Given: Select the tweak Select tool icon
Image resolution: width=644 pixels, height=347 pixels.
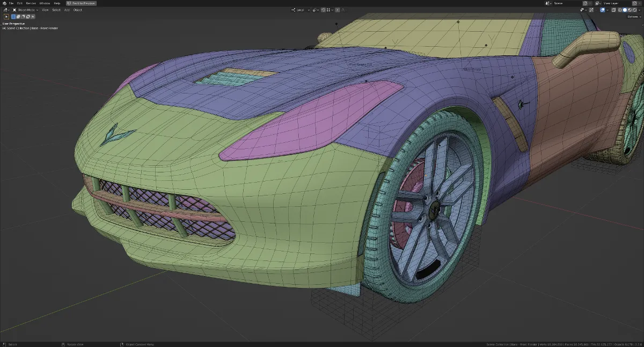Looking at the screenshot, I should tap(7, 17).
